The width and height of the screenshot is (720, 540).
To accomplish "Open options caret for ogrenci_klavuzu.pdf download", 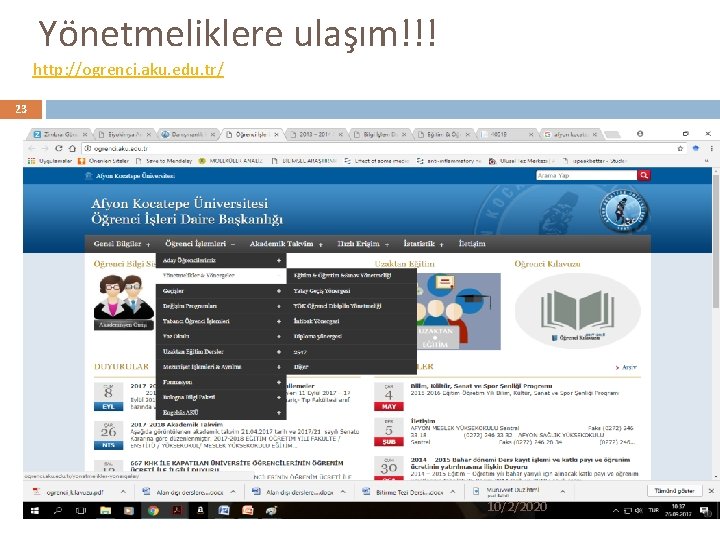I will click(x=123, y=491).
